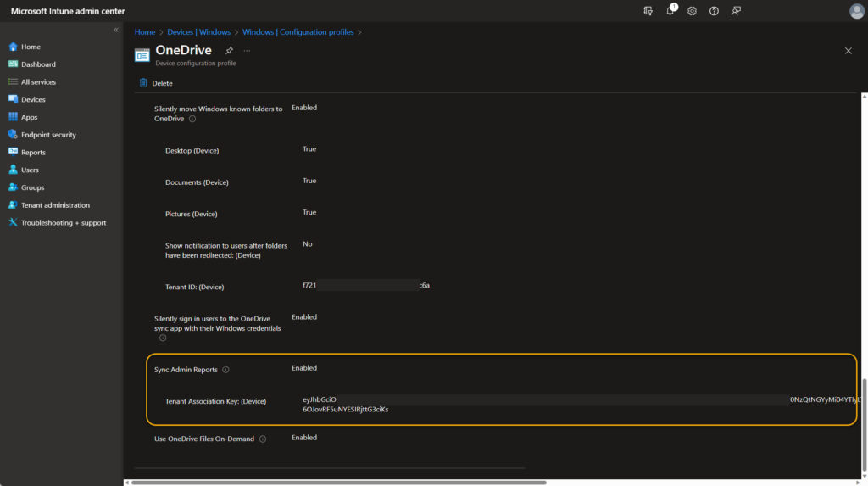The image size is (868, 486).
Task: Click the scroll up arrow on right scrollbar
Action: 864,97
